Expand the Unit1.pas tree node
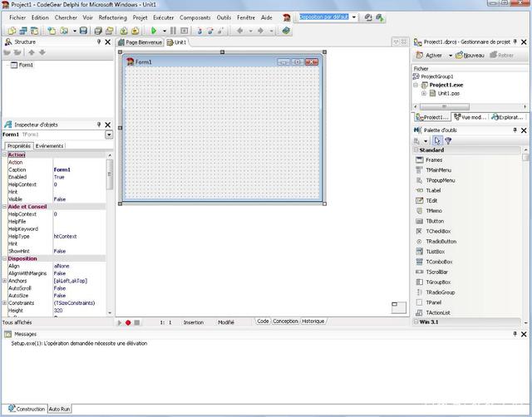532x417 pixels. pyautogui.click(x=424, y=93)
